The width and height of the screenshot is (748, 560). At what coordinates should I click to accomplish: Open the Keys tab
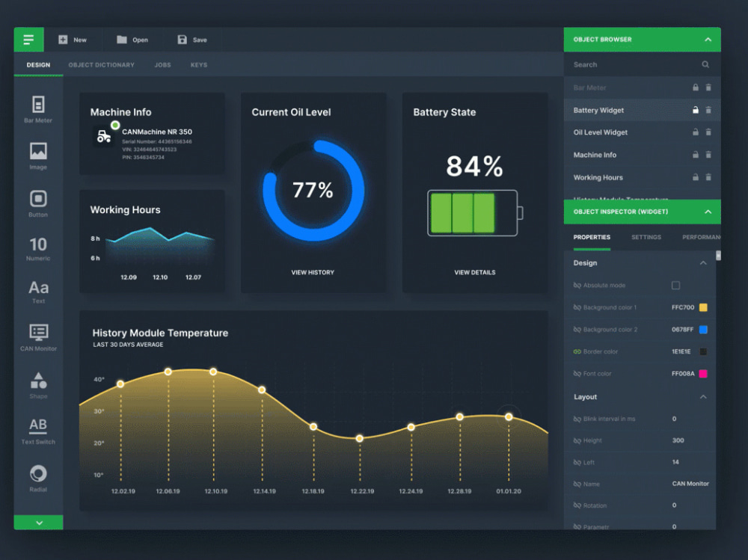click(199, 65)
